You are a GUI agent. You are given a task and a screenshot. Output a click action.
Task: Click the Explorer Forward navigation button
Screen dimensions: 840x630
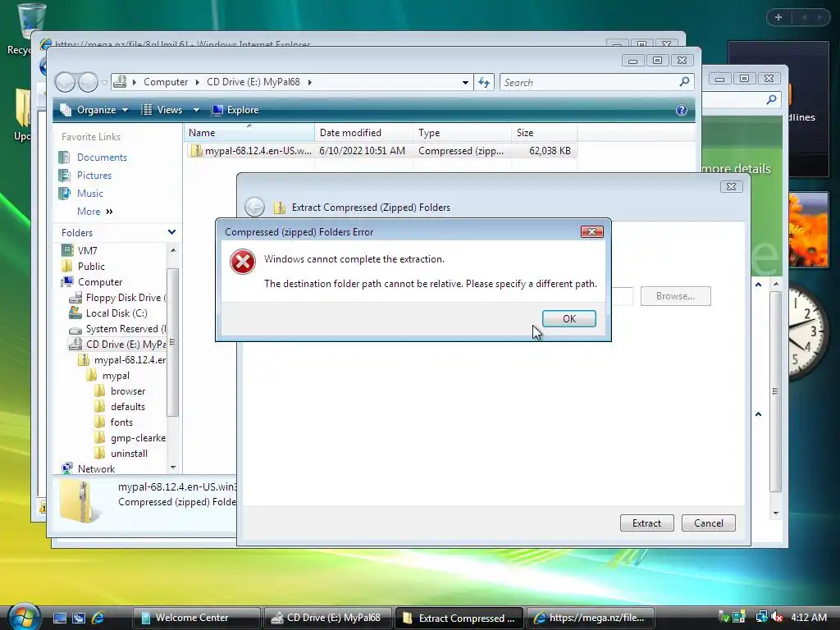88,83
